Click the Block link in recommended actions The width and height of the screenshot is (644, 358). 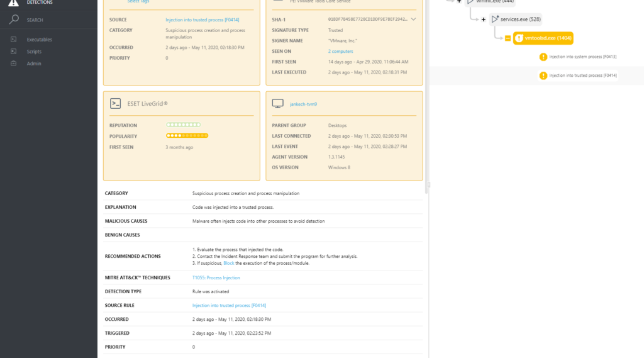(x=228, y=263)
